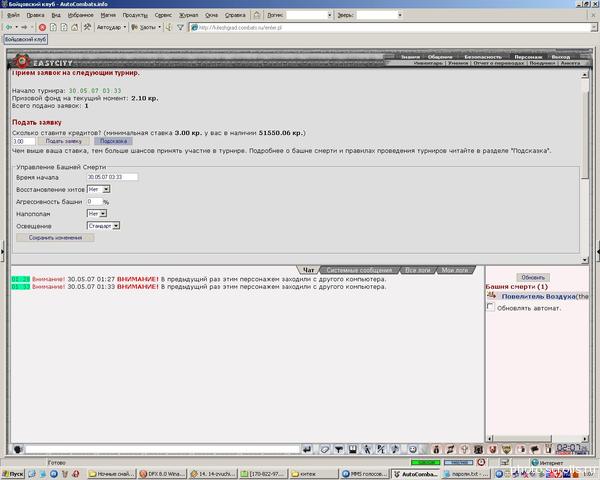Open the Восстановление хитов dropdown
The height and width of the screenshot is (480, 600).
(99, 189)
